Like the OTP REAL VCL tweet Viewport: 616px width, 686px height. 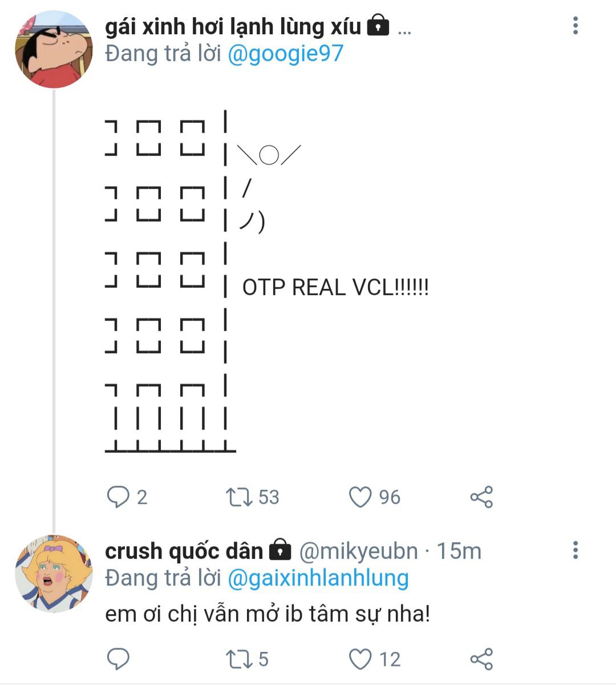360,497
